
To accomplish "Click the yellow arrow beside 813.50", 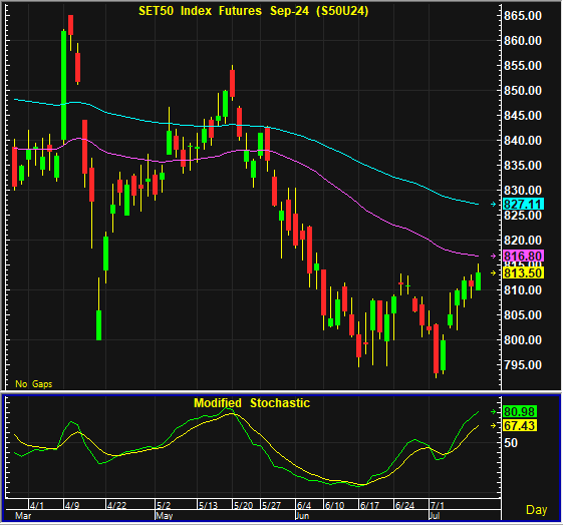I will (x=493, y=273).
